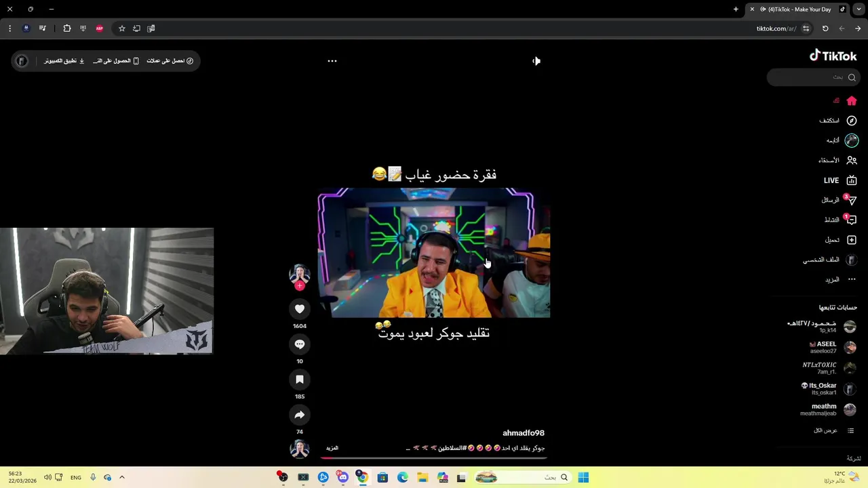Open the Explore compass icon

tap(852, 121)
